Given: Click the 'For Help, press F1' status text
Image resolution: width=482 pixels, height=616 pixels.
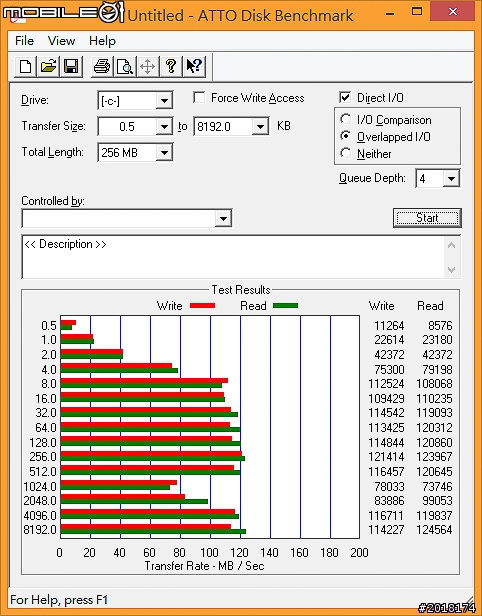Looking at the screenshot, I should (x=59, y=600).
